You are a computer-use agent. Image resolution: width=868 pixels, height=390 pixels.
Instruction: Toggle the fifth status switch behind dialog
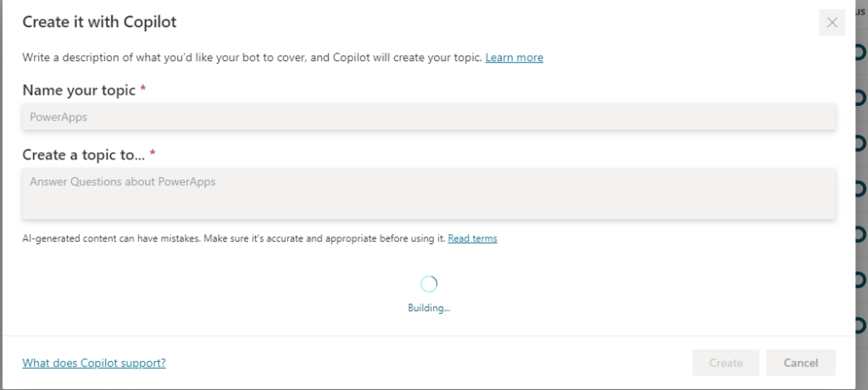coord(861,233)
